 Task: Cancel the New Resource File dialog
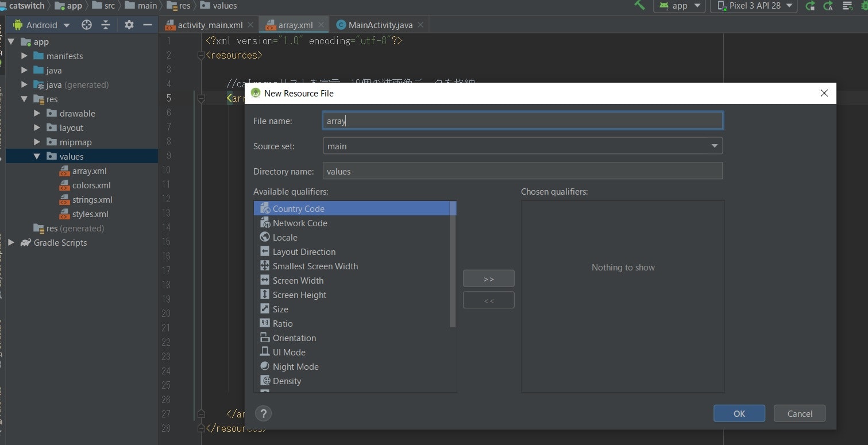800,413
